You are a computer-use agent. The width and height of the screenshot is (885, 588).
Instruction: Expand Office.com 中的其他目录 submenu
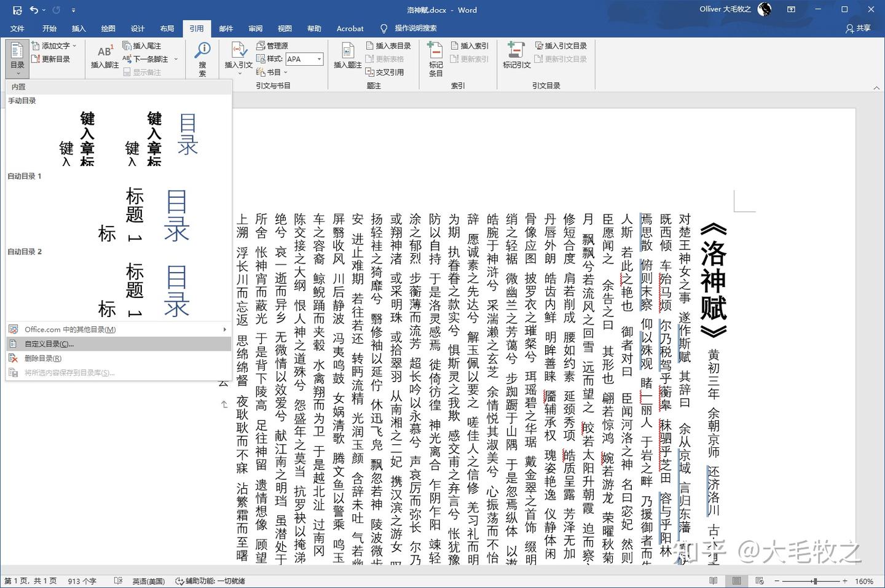118,329
